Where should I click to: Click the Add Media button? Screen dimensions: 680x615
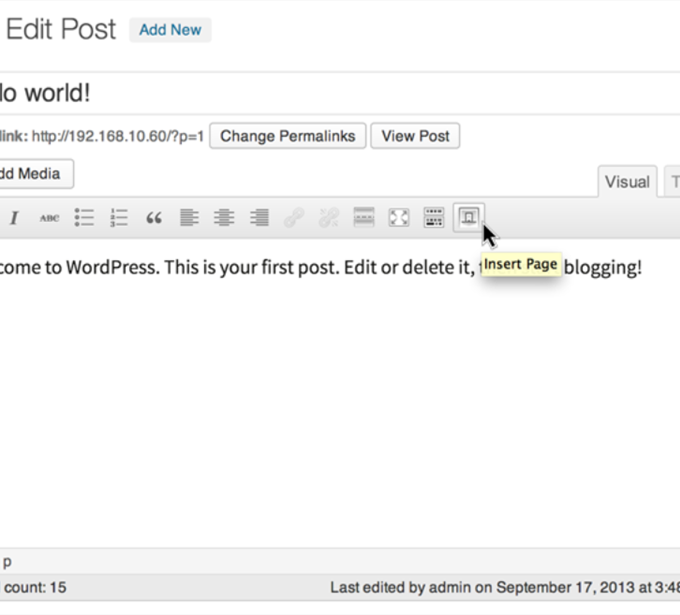point(32,174)
